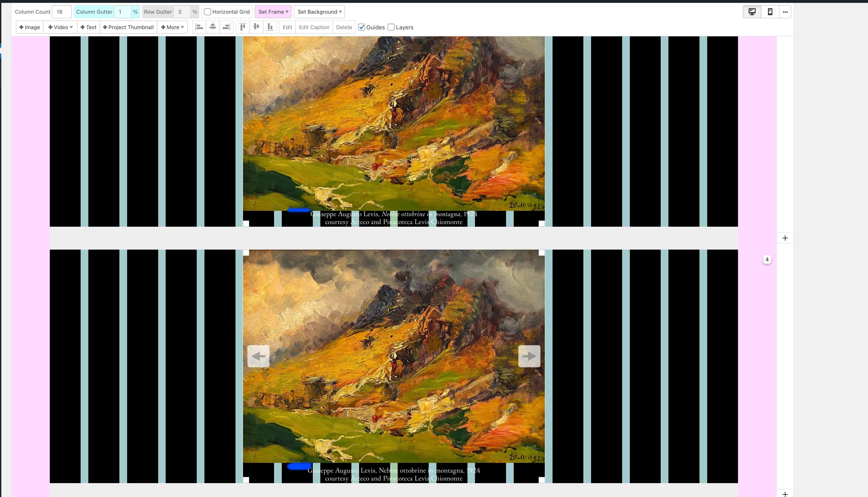Open the Set Frame dropdown
The height and width of the screenshot is (497, 868).
coord(273,12)
